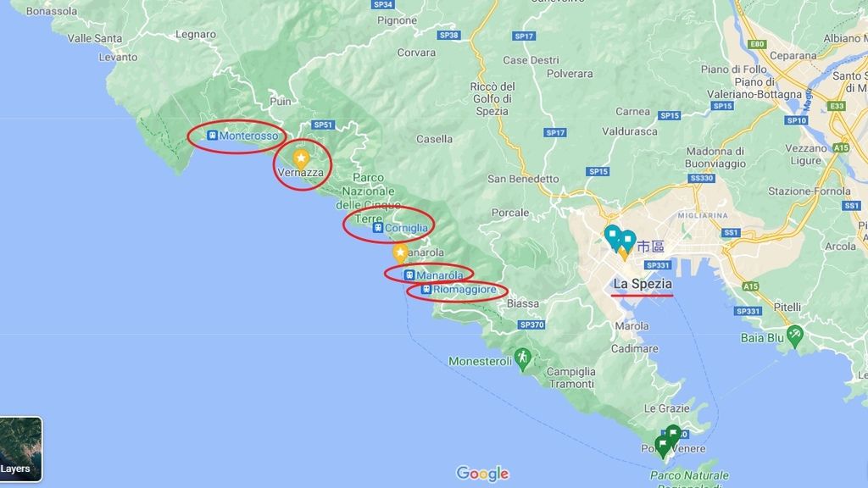Select the Baia Blu green marker

coord(794,335)
